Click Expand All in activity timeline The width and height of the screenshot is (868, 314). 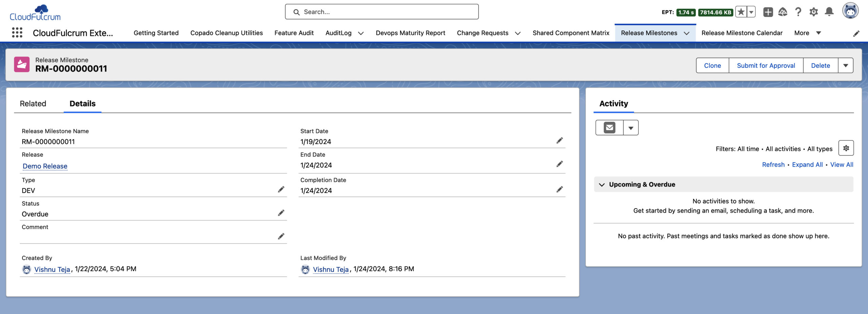tap(807, 164)
